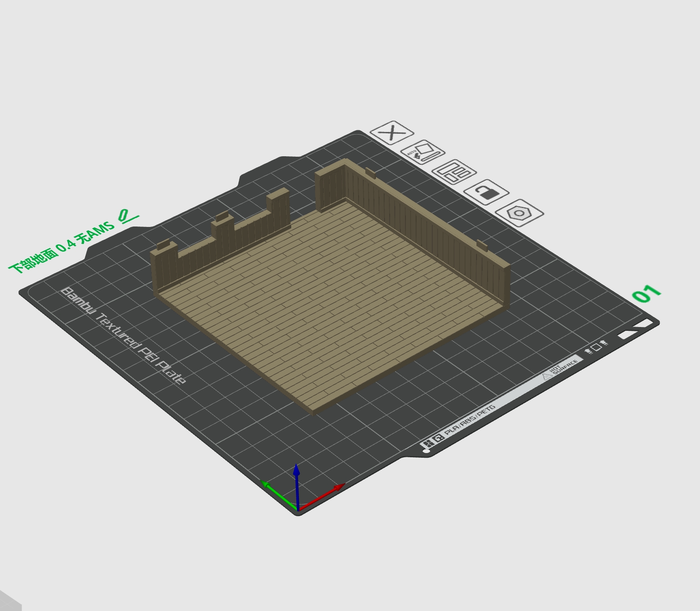Open plate settings hexagon icon

pos(519,212)
